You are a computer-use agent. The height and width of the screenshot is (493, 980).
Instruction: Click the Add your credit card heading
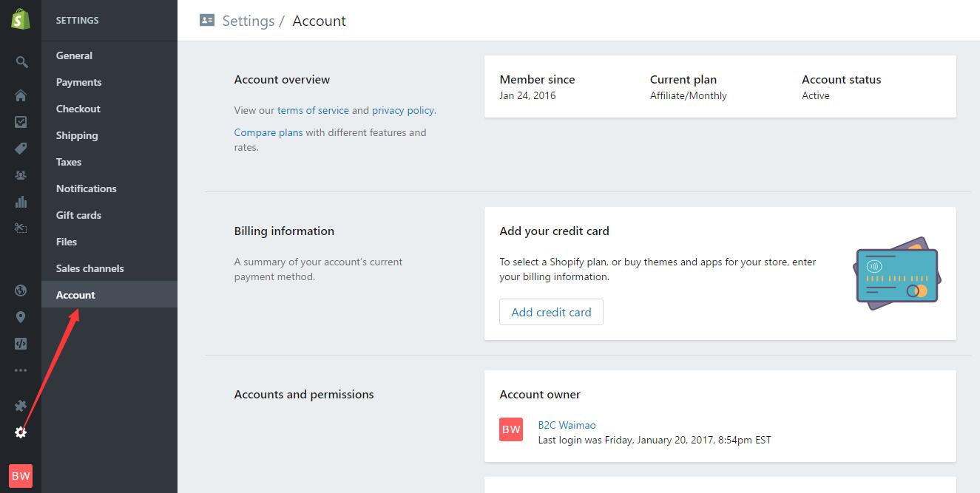[554, 231]
